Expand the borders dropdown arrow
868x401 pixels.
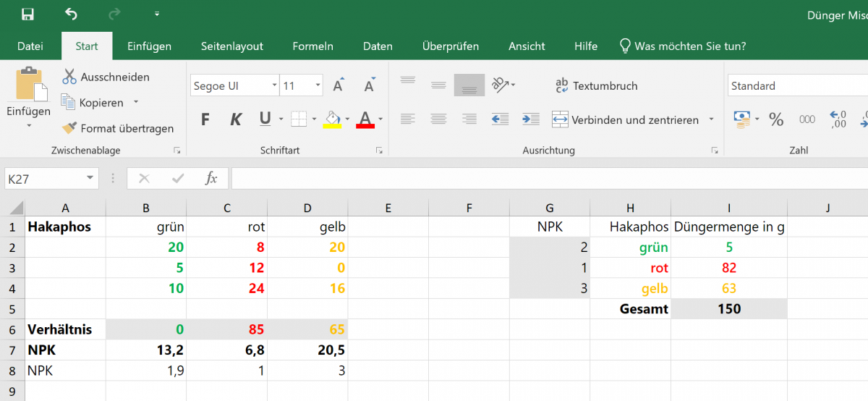[314, 119]
